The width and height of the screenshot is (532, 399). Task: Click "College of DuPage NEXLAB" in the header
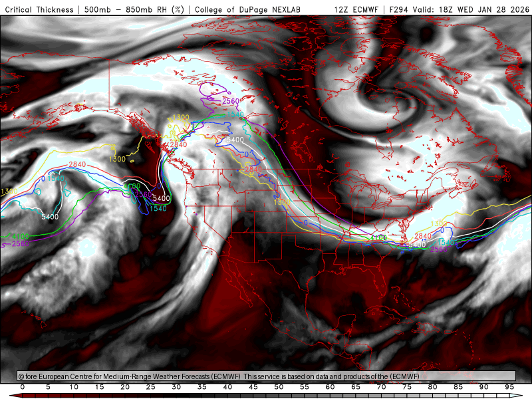[x=247, y=9]
